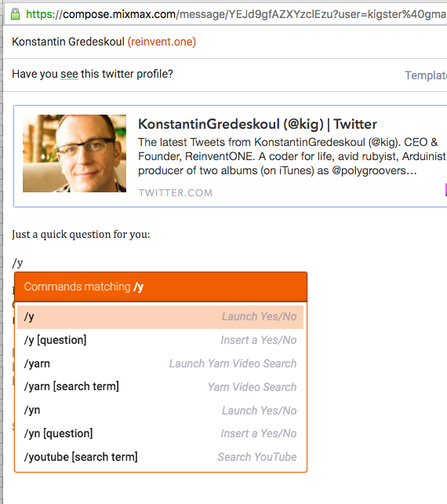Viewport: 447px width, 504px height.
Task: Choose the /yn [question] command
Action: (160, 433)
